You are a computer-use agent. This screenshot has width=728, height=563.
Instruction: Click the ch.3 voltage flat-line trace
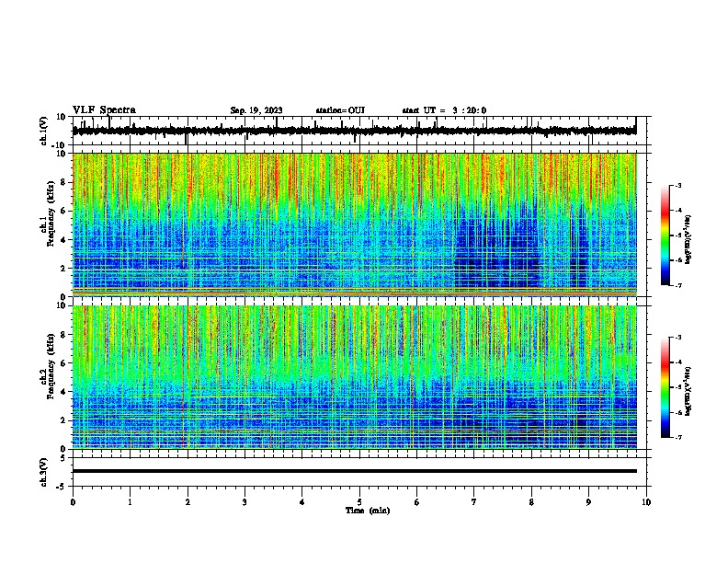click(355, 471)
